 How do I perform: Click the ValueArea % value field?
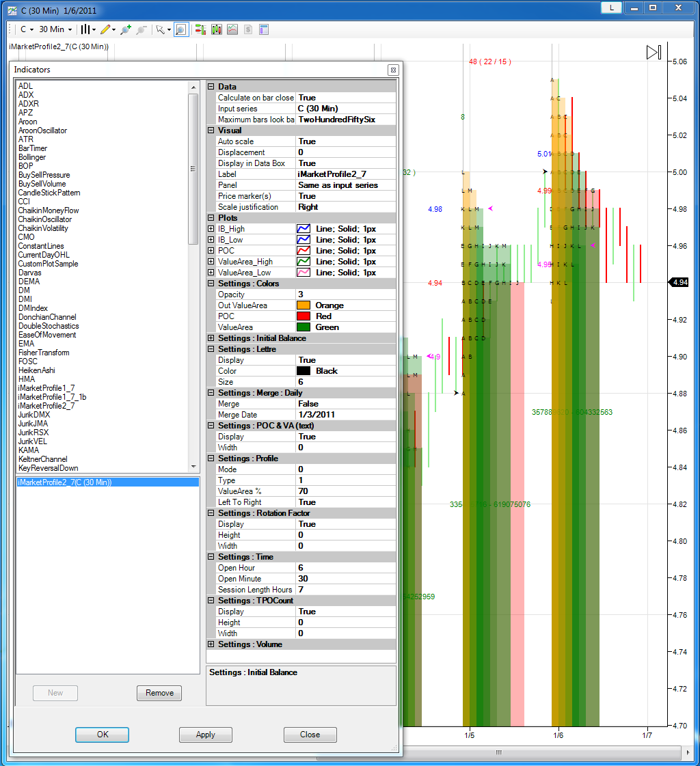coord(346,491)
